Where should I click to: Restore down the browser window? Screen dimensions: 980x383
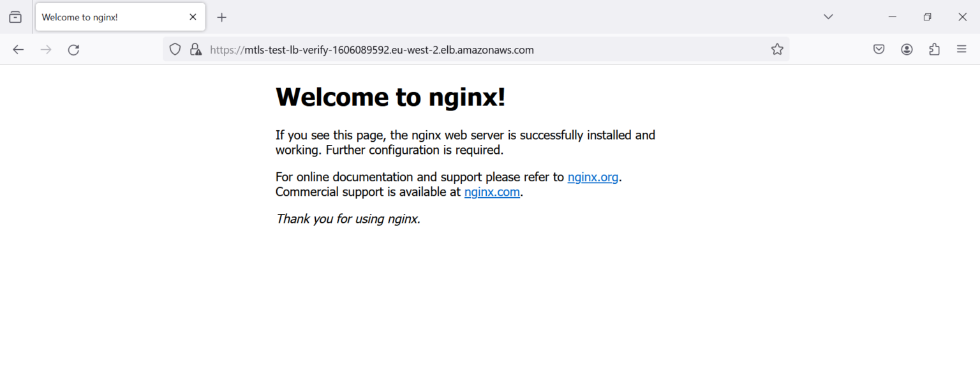pyautogui.click(x=927, y=17)
